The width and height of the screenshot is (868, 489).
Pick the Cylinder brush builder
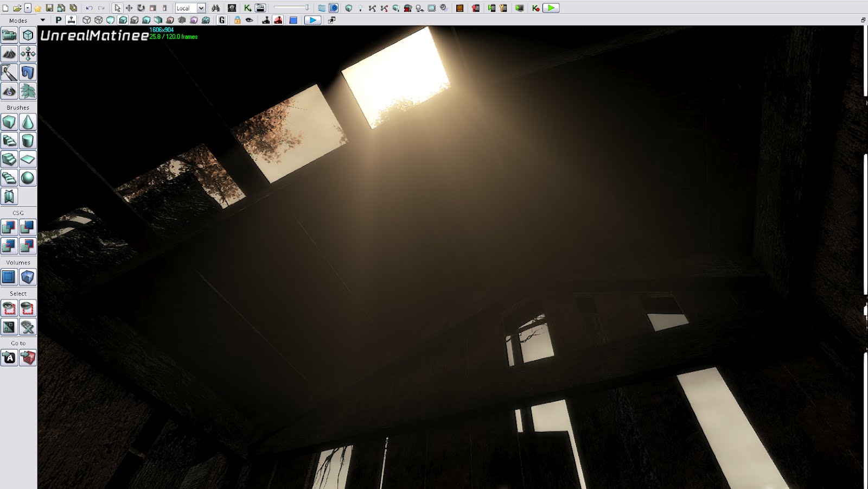pyautogui.click(x=28, y=141)
